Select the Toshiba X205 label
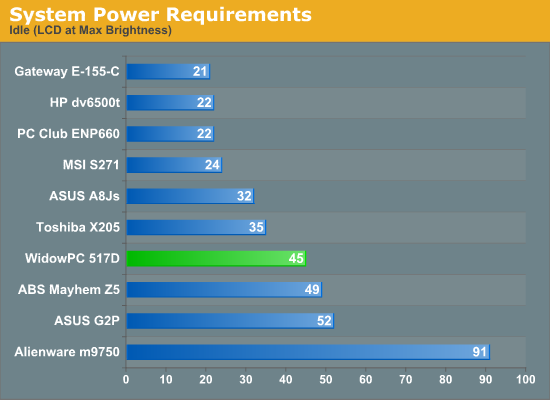Viewport: 550px width, 400px height. coord(78,227)
